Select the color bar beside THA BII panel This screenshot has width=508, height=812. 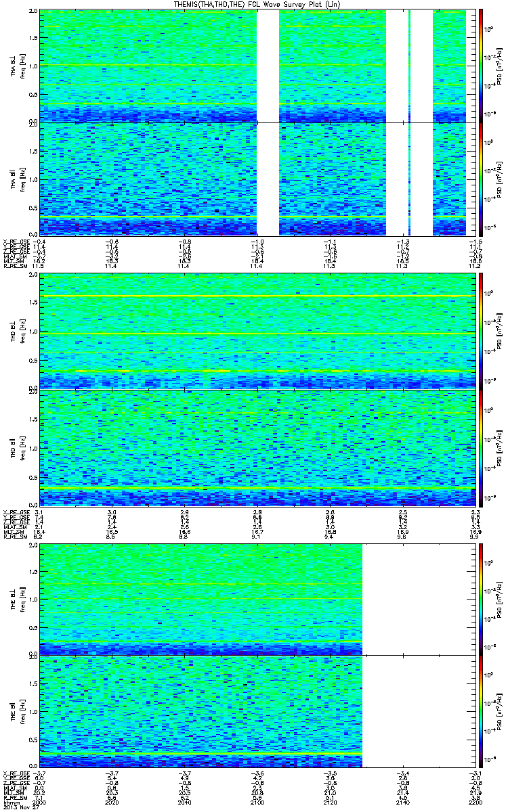tap(481, 179)
